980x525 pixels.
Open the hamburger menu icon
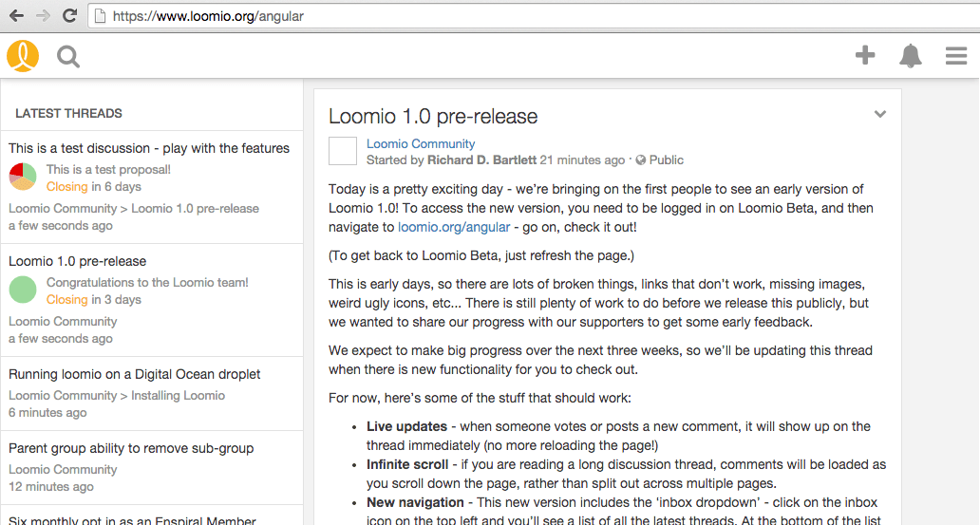coord(956,56)
